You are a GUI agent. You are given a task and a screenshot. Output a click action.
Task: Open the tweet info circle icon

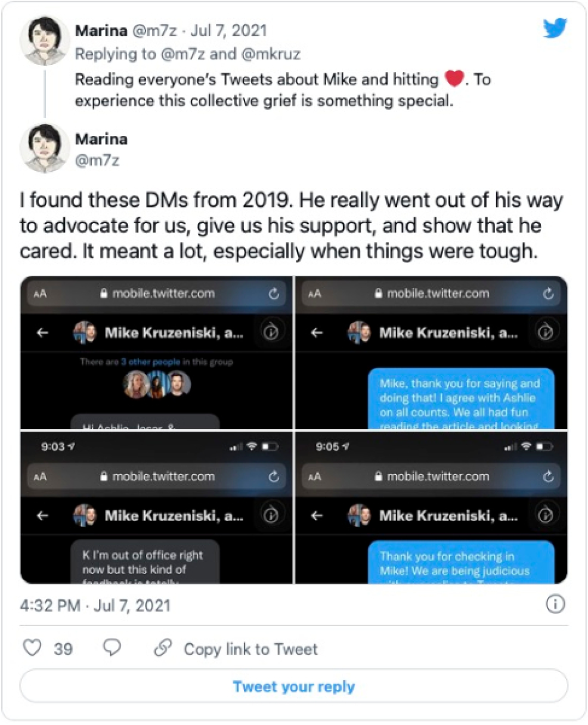pos(555,605)
